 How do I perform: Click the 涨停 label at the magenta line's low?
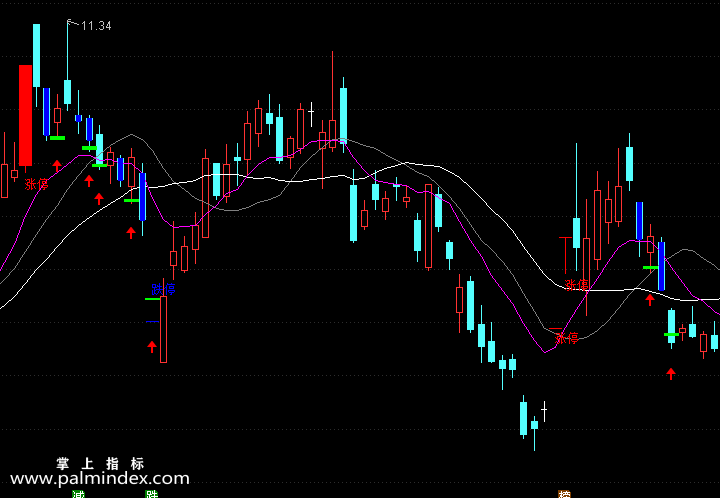(x=567, y=339)
